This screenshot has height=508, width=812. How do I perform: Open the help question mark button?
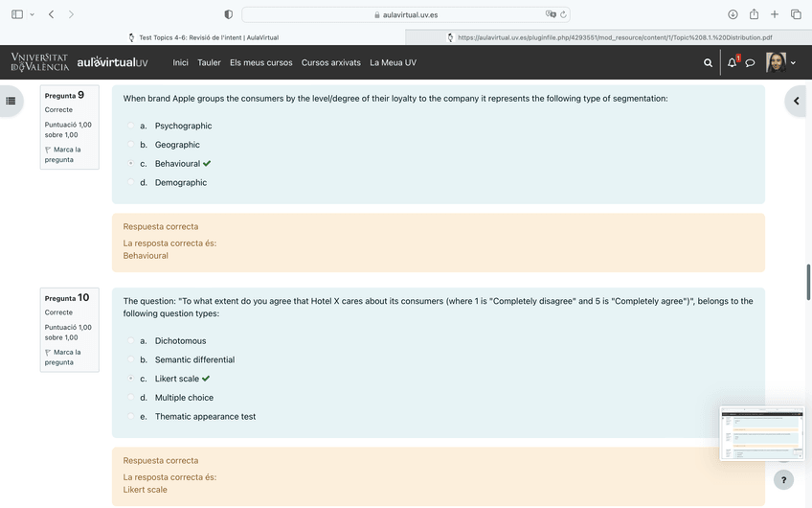tap(783, 480)
